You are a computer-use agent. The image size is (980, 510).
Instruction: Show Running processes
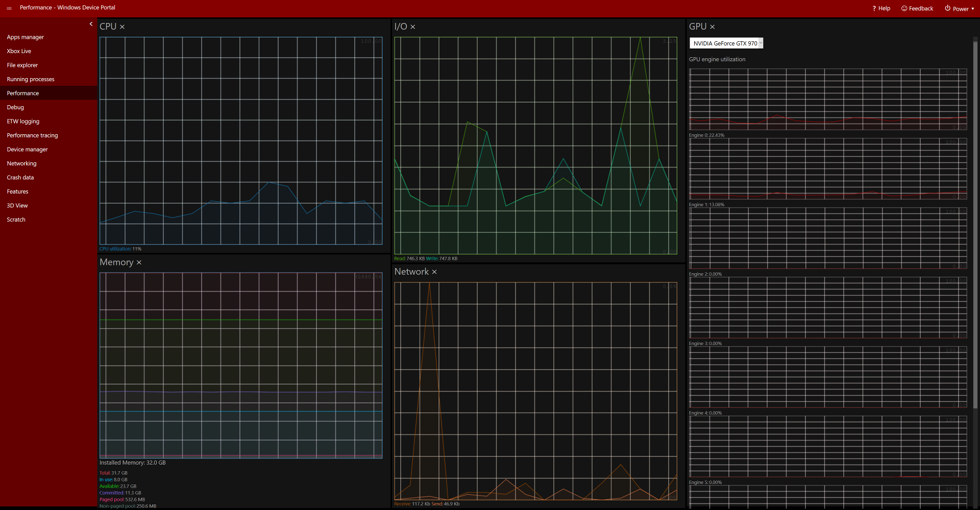coord(48,79)
